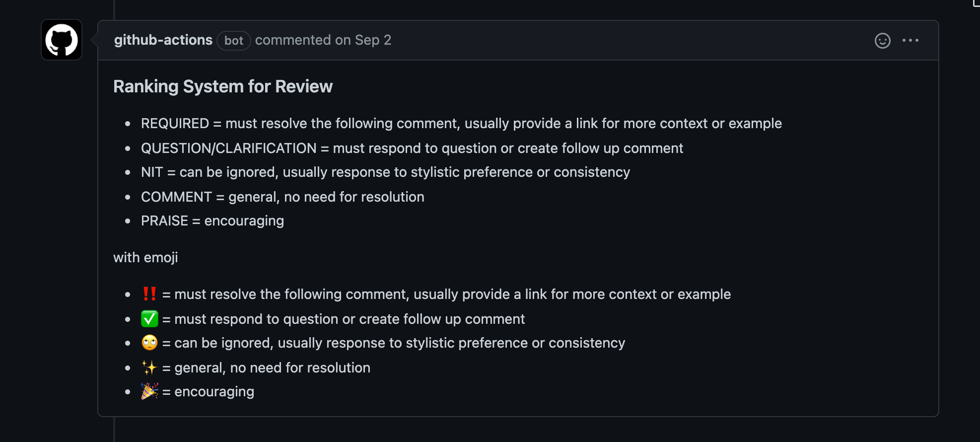Click the red double exclamation emoji
Screen dimensions: 980x442
point(149,294)
